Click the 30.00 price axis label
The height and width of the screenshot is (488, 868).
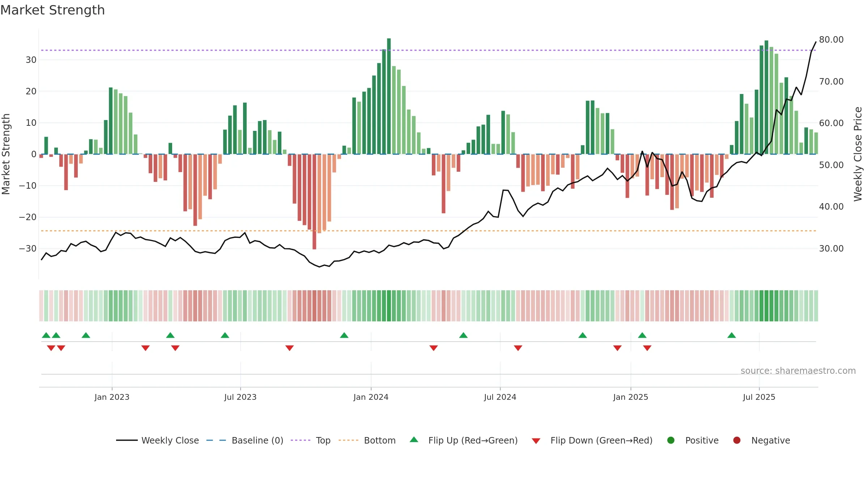(x=831, y=248)
